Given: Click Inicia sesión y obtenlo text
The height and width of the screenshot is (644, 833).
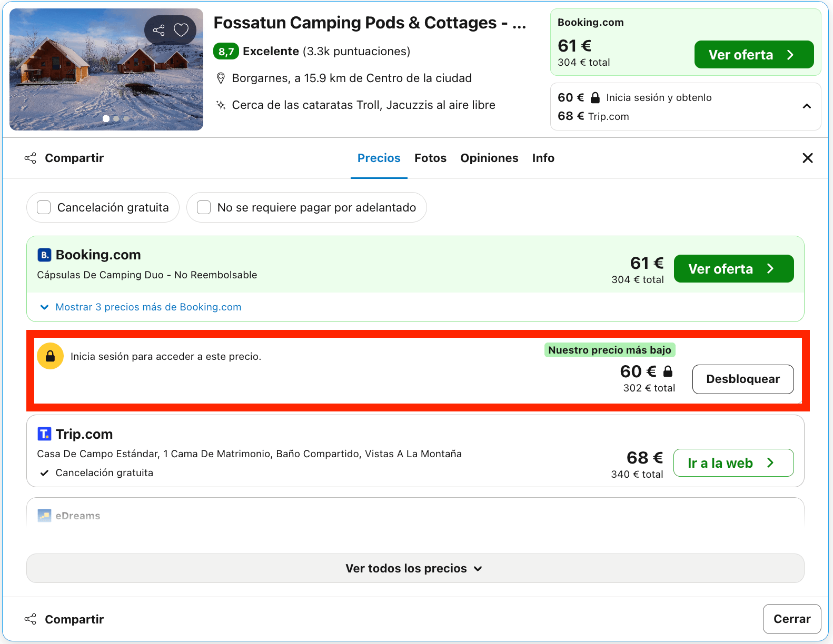Looking at the screenshot, I should pos(659,97).
